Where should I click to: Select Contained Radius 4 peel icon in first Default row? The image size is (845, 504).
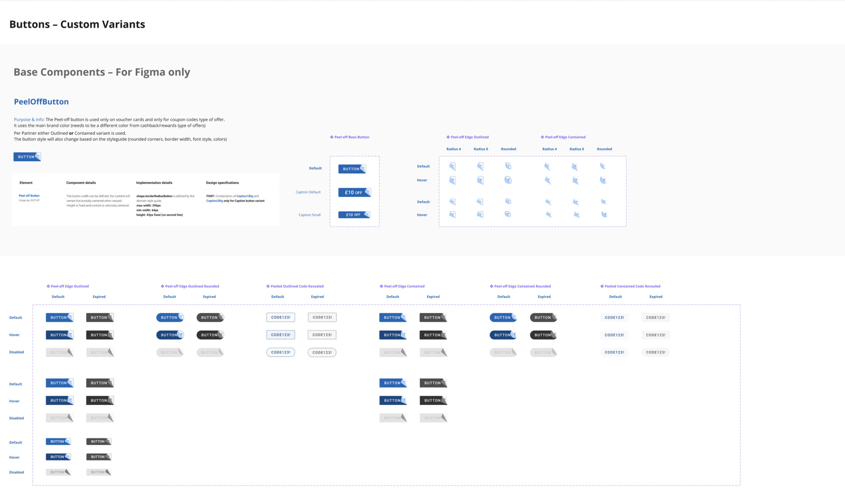pyautogui.click(x=547, y=166)
